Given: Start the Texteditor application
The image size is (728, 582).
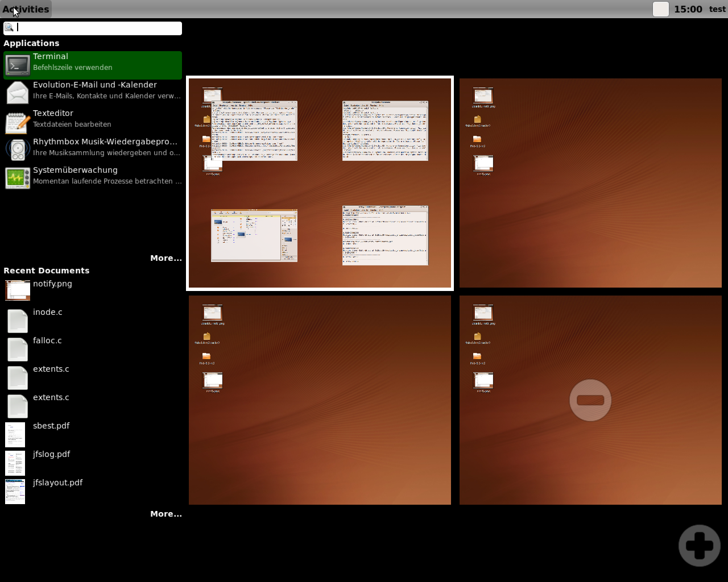Looking at the screenshot, I should point(93,122).
